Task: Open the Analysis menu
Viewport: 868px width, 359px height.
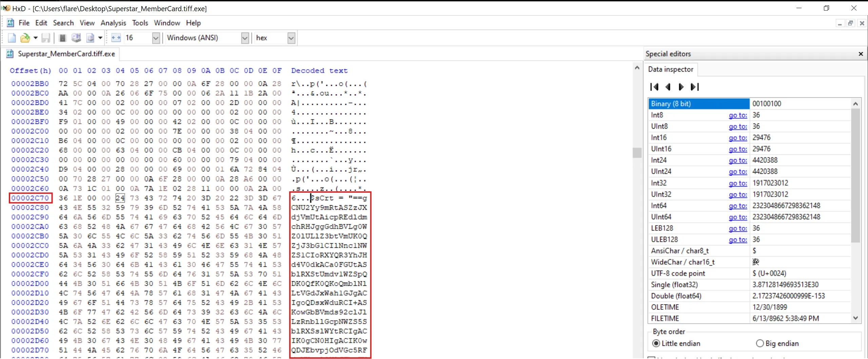Action: 113,23
